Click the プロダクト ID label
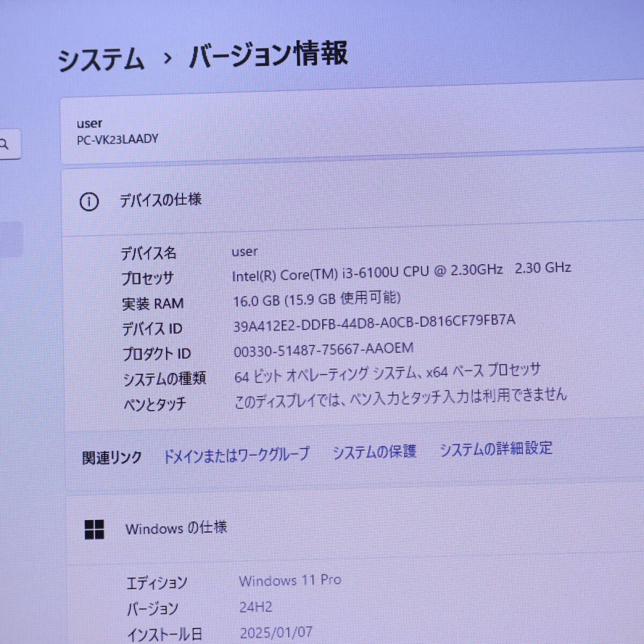Viewport: 644px width, 644px height. (157, 354)
